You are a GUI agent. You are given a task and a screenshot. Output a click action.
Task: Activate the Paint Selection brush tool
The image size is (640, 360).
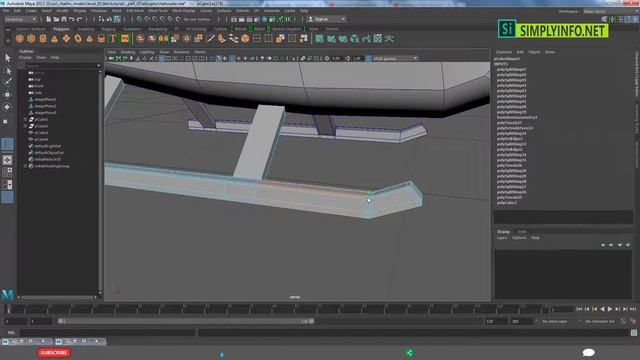(x=7, y=82)
